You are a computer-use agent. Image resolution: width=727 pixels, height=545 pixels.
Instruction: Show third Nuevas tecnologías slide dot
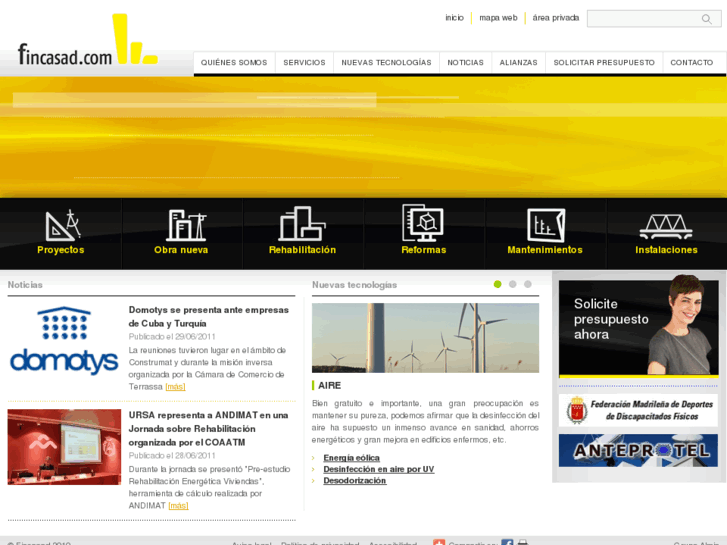pyautogui.click(x=528, y=284)
